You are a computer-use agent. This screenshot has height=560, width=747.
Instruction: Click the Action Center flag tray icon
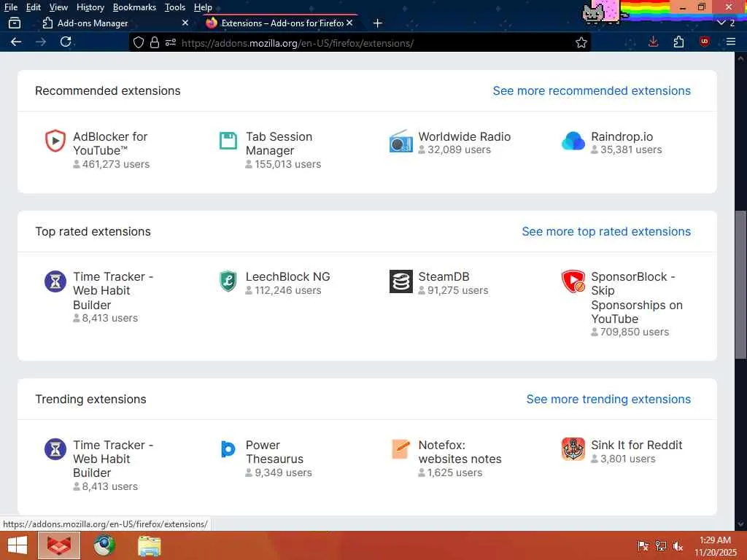(x=643, y=545)
